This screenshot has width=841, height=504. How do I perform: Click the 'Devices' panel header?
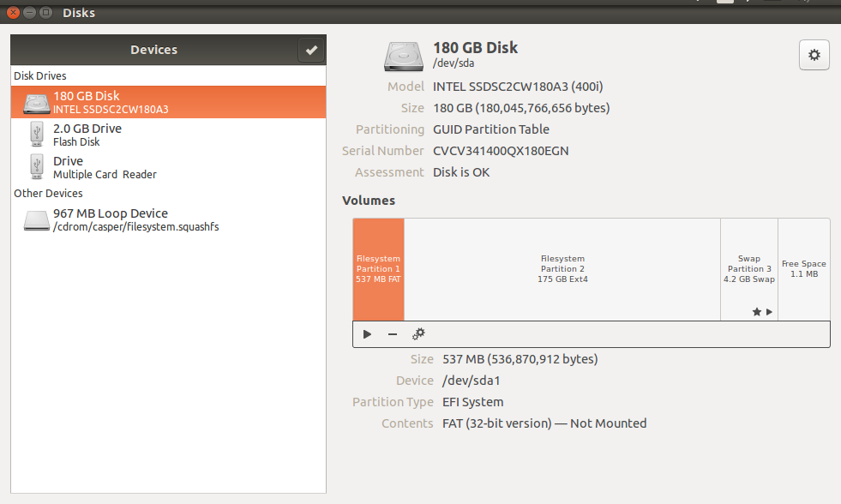click(x=154, y=50)
